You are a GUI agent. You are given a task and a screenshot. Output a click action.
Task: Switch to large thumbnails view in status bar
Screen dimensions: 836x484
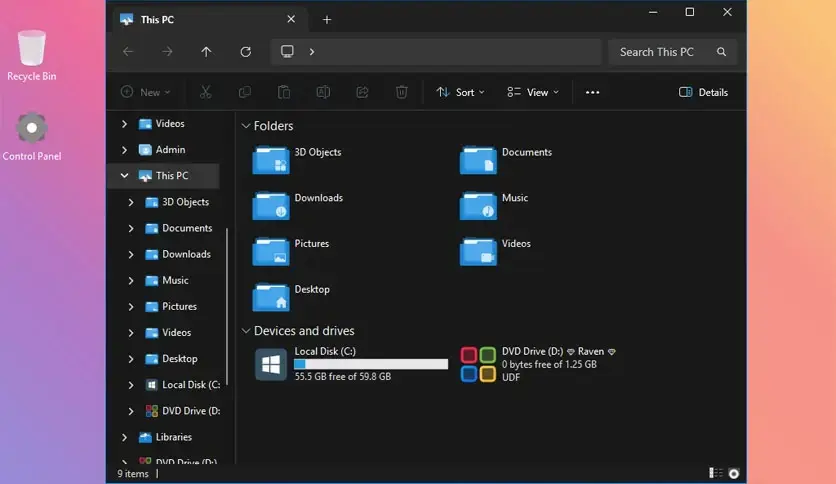point(734,473)
